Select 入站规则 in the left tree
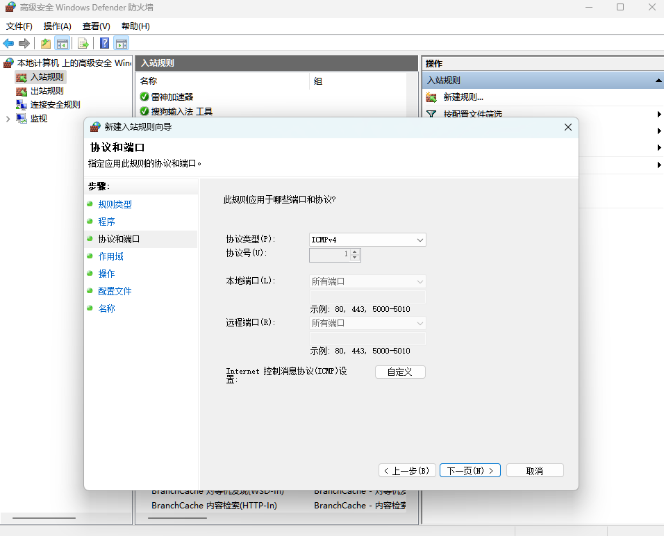Screen dimensions: 664x536 pyautogui.click(x=41, y=77)
